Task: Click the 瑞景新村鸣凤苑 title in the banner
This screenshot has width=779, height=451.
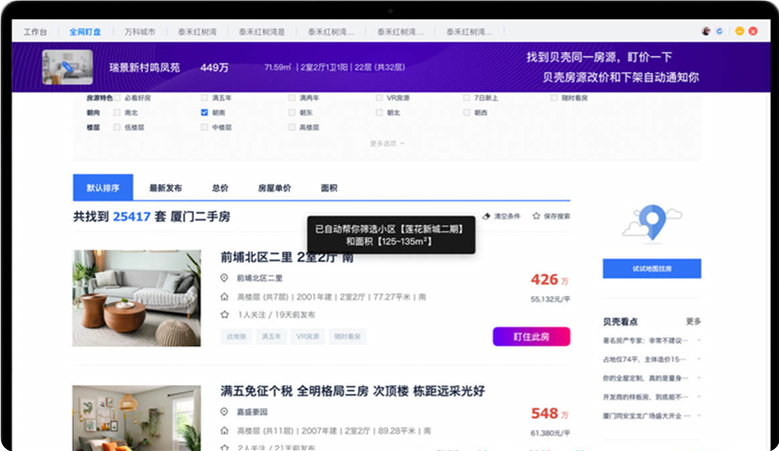Action: click(145, 68)
